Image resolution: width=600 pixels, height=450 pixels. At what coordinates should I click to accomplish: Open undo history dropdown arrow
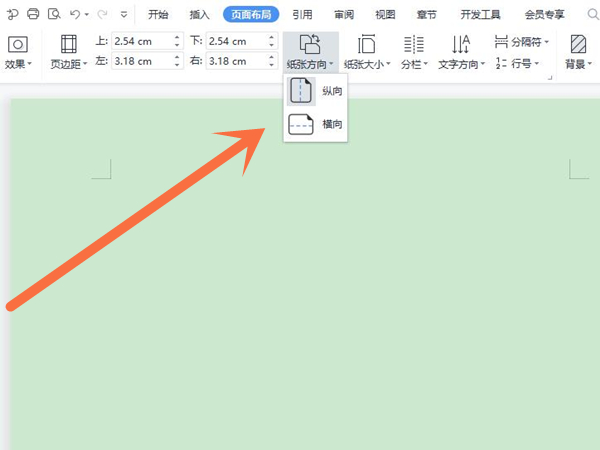pos(87,15)
